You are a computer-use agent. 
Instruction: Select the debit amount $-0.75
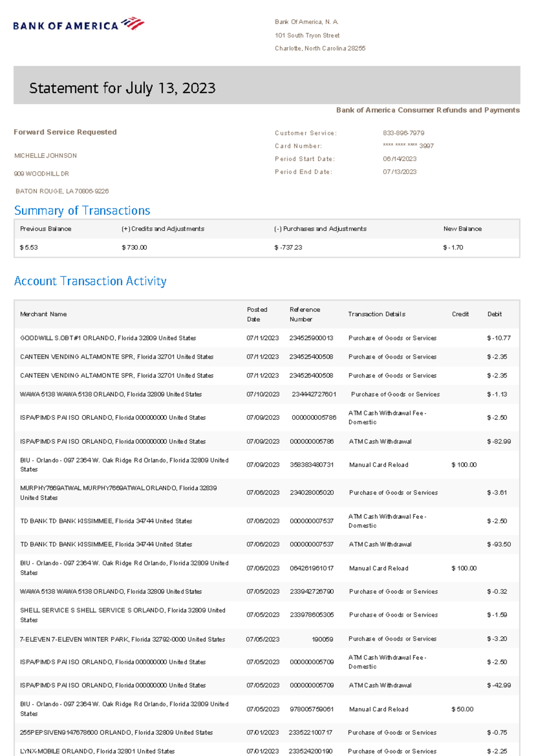[x=497, y=732]
